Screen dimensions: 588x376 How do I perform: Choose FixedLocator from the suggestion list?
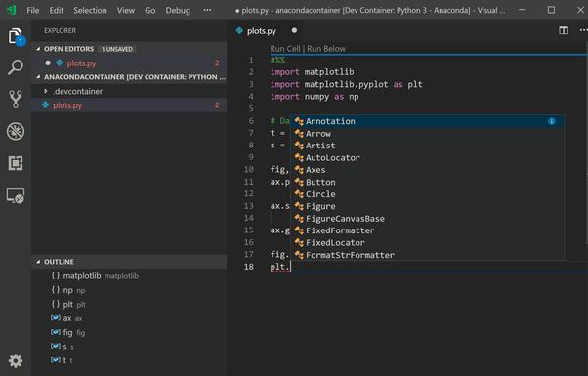pos(427,243)
